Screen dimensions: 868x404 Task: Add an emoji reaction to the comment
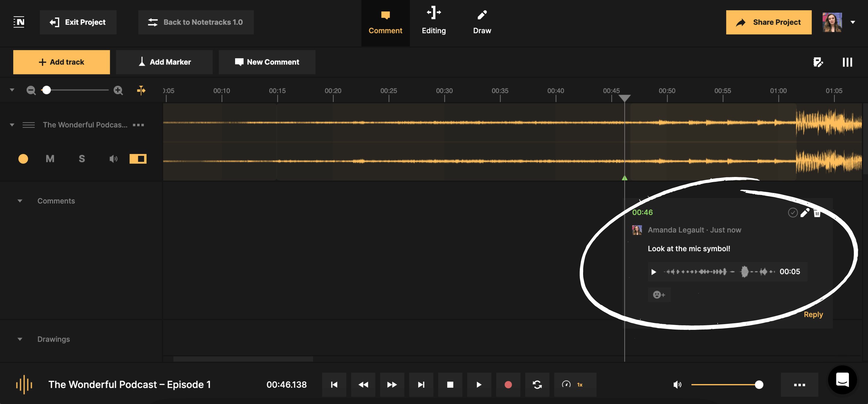point(659,295)
